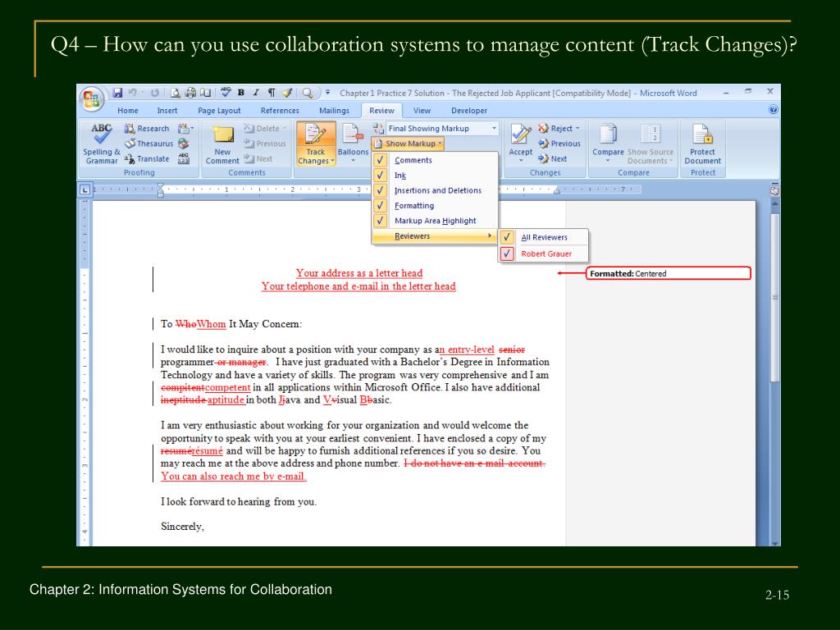Click Show Source Documents button
The height and width of the screenshot is (630, 840).
click(x=651, y=144)
